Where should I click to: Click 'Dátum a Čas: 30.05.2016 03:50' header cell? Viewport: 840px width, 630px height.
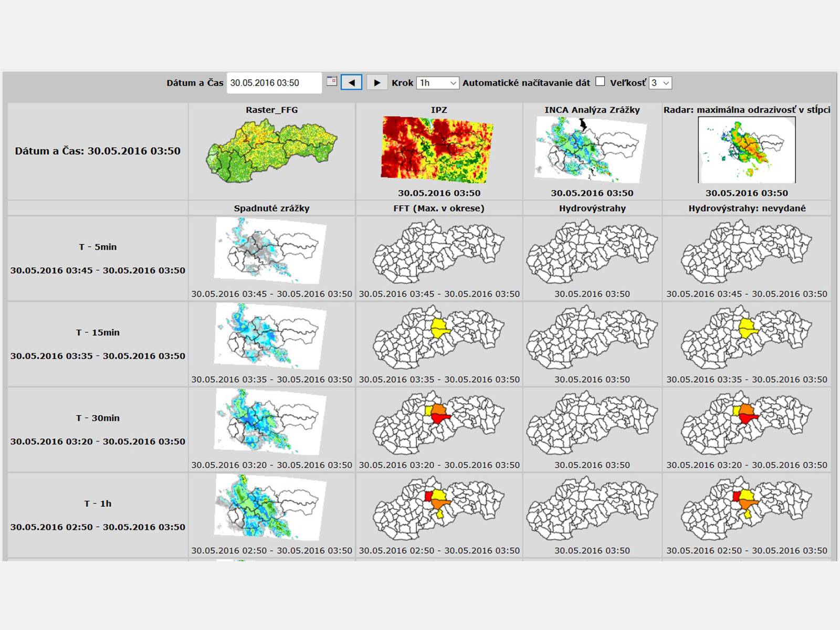(x=98, y=151)
